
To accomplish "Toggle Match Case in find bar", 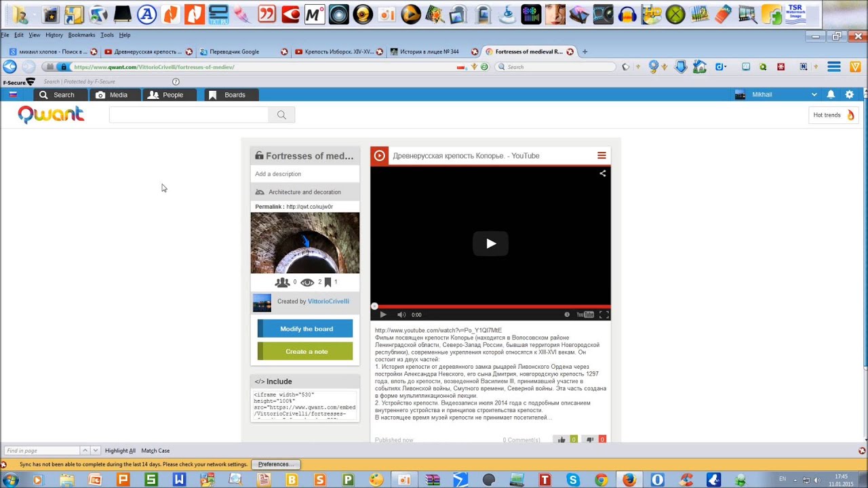I will click(155, 451).
